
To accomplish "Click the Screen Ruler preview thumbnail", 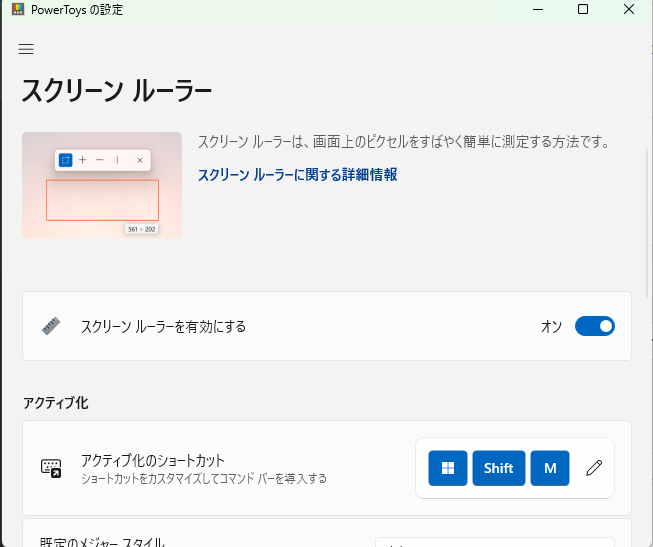I will pos(102,185).
